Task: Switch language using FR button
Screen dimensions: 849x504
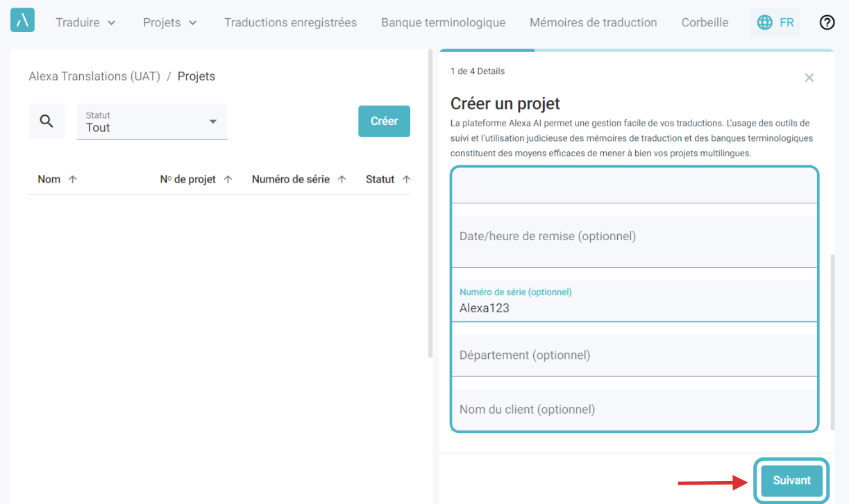Action: coord(775,22)
